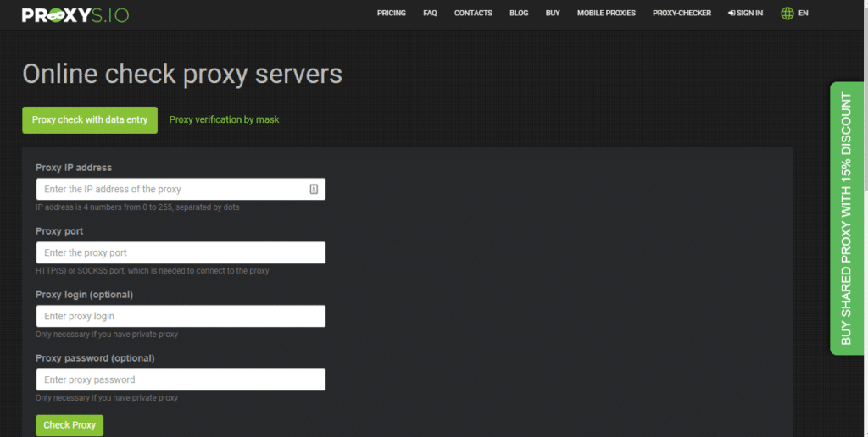Viewport: 868px width, 437px height.
Task: Open PROXY-CHECKER page
Action: 682,14
